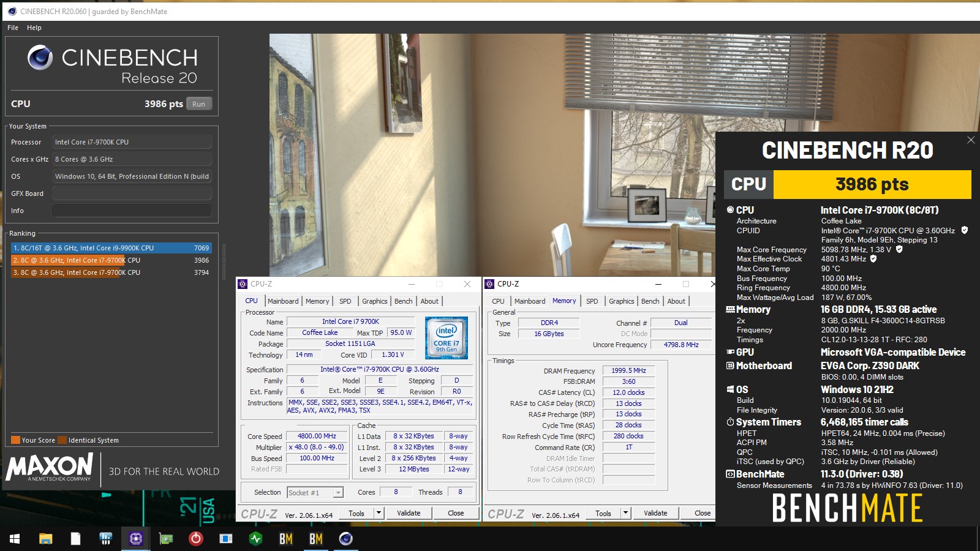Select the i7-9700K ranking row scoring 3986
Image resolution: width=980 pixels, height=551 pixels.
(x=111, y=260)
